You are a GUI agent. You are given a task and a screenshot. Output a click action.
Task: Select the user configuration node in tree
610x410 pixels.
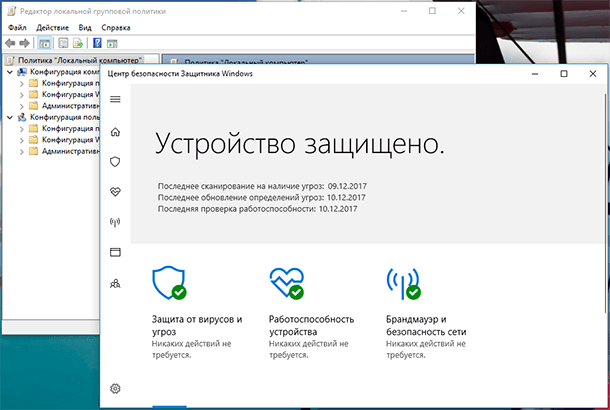pos(65,117)
